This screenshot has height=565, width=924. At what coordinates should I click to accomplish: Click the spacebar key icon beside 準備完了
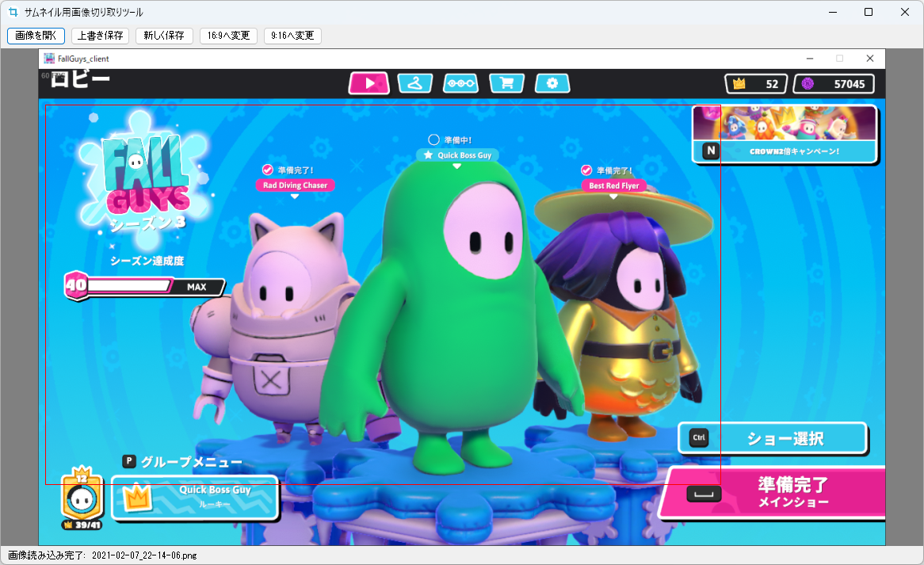point(704,494)
